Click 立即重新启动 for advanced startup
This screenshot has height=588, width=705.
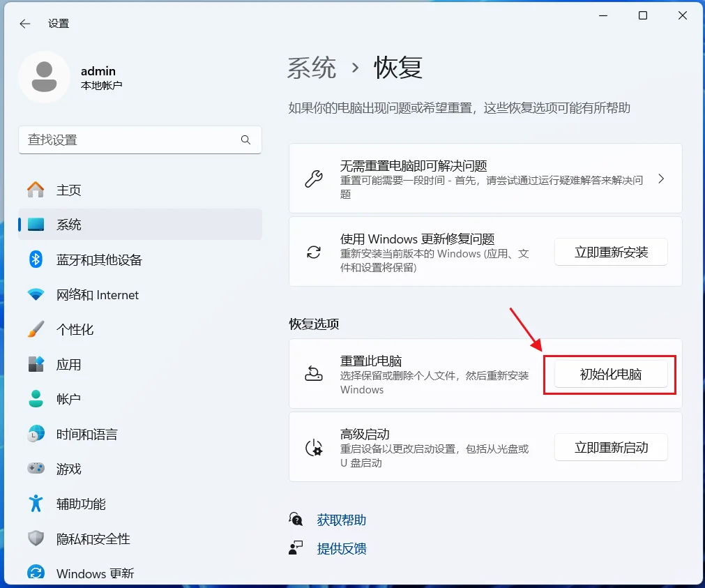pos(610,447)
